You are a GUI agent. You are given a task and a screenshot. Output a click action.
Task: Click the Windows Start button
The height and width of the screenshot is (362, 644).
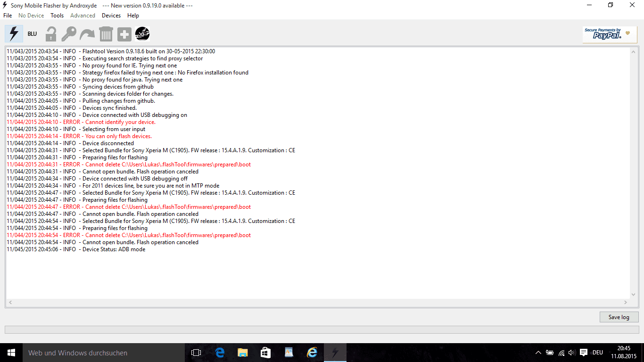pos(11,353)
